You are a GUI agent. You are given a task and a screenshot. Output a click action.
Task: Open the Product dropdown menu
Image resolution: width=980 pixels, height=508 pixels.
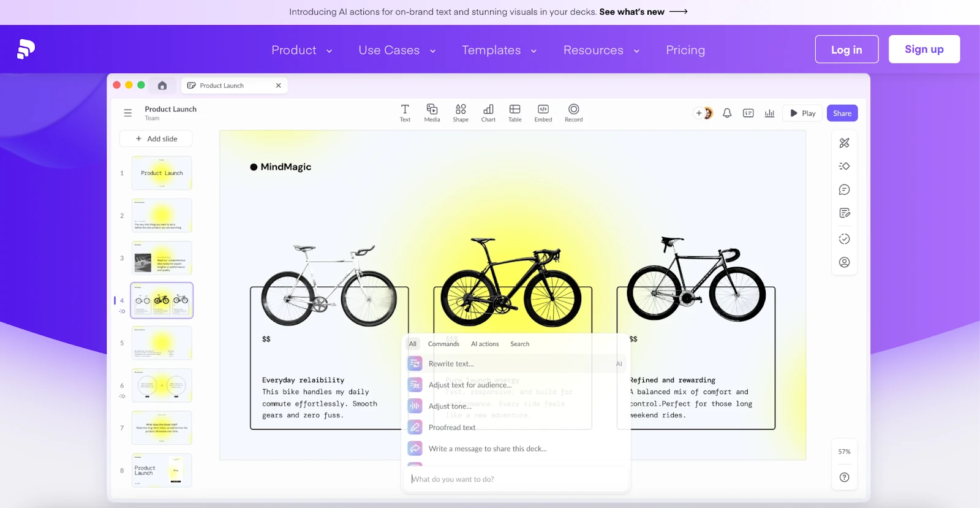coord(302,50)
